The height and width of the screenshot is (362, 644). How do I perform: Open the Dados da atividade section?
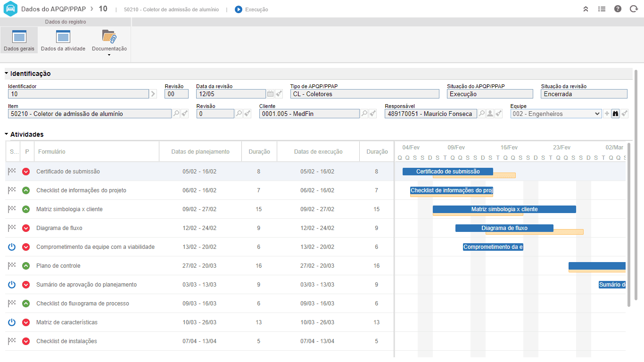coord(63,40)
